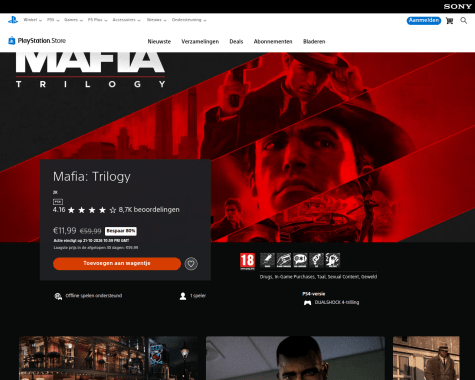This screenshot has height=380, width=475.
Task: Open the Nieuwste store tab
Action: [159, 42]
